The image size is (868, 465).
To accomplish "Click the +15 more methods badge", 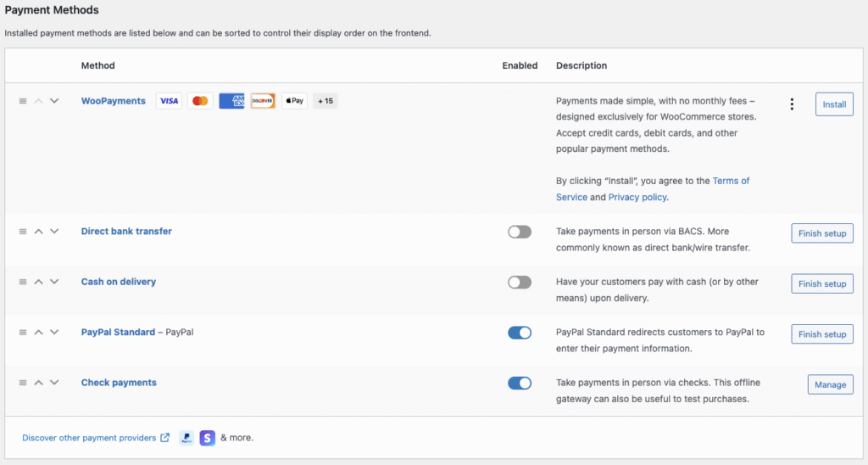I will (325, 101).
